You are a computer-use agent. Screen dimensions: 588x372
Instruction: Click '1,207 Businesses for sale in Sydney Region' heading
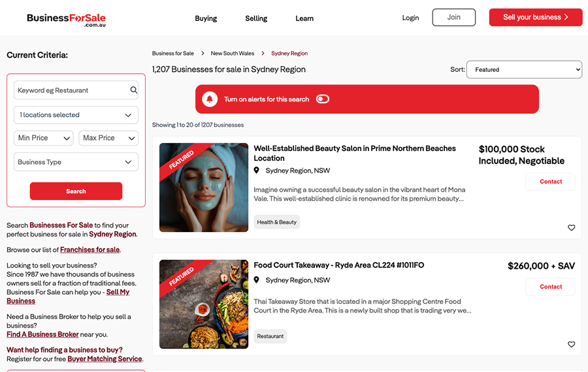coord(229,69)
